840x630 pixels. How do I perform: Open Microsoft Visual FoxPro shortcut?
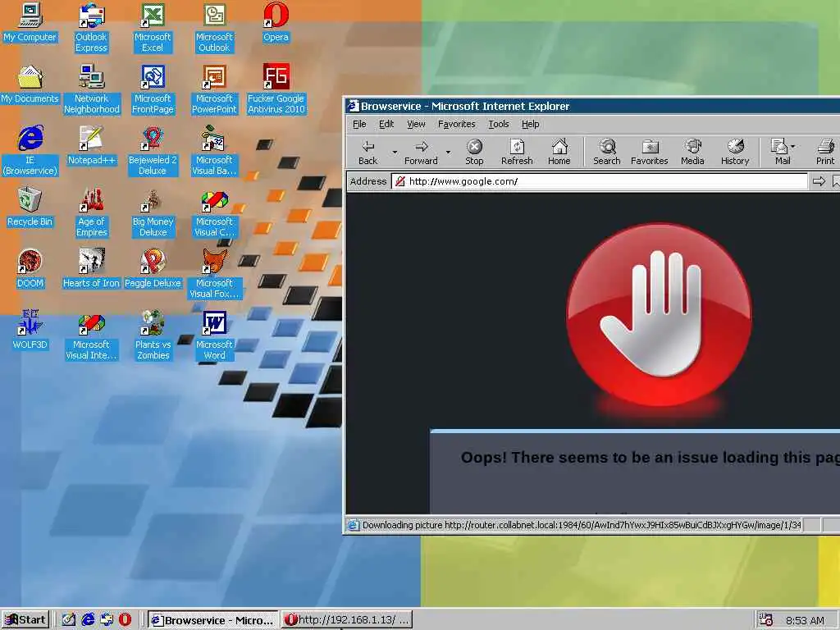(x=214, y=274)
